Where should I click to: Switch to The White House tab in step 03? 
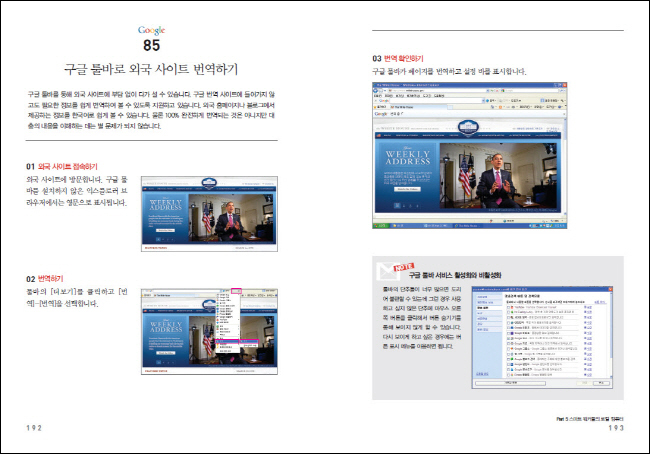click(404, 107)
